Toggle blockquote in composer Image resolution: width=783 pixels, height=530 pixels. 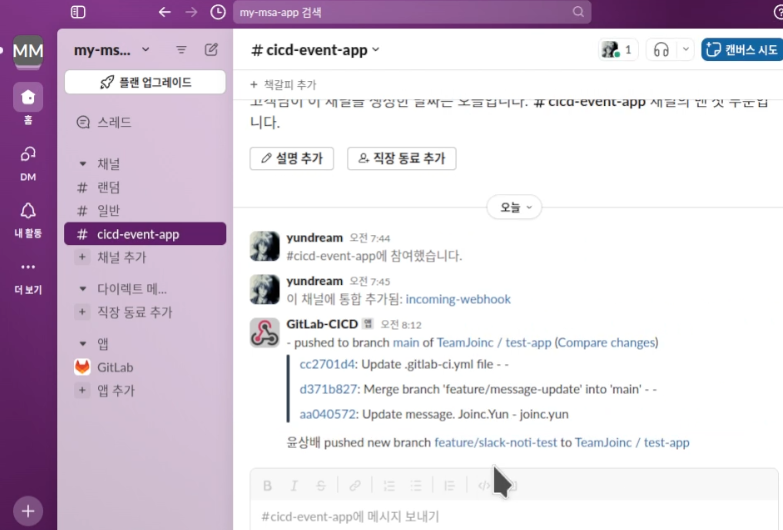449,485
